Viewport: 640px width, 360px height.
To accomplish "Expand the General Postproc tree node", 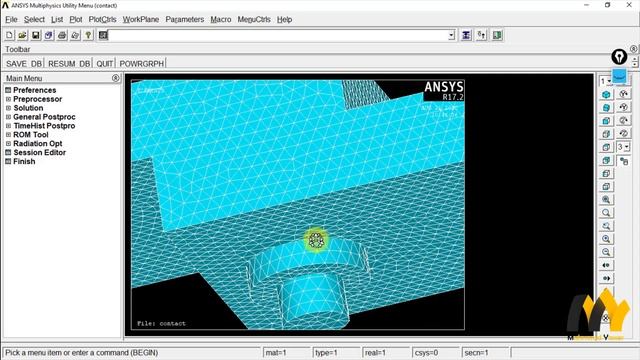I will 8,117.
